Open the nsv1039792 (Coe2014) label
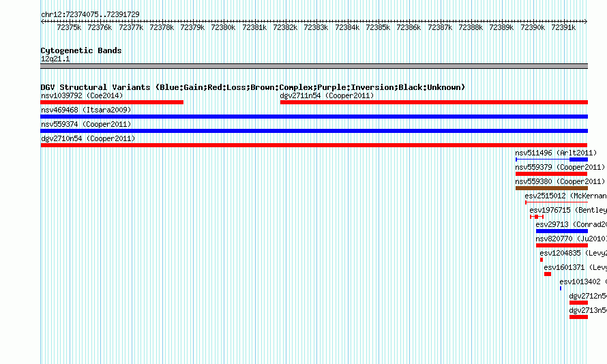607x364 pixels. [x=82, y=95]
